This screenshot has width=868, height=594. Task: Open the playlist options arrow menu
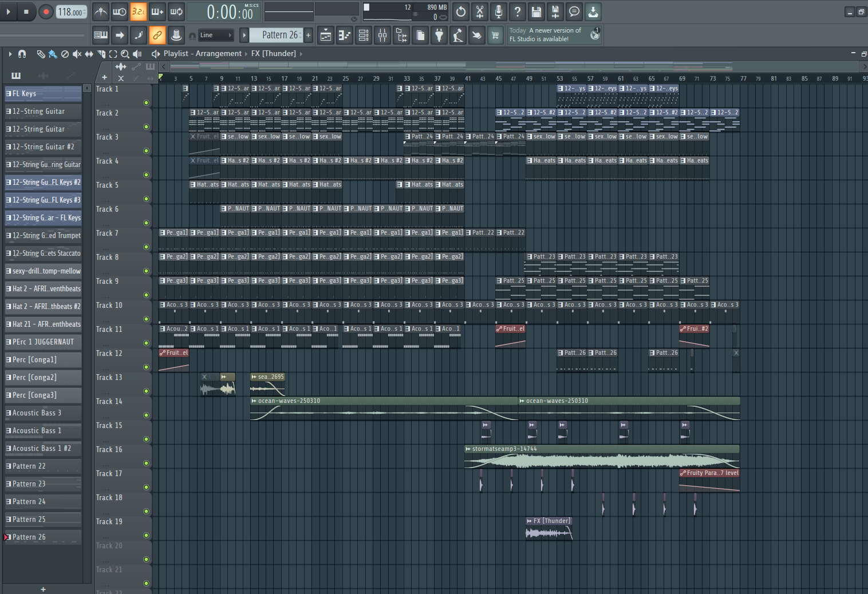tap(10, 54)
